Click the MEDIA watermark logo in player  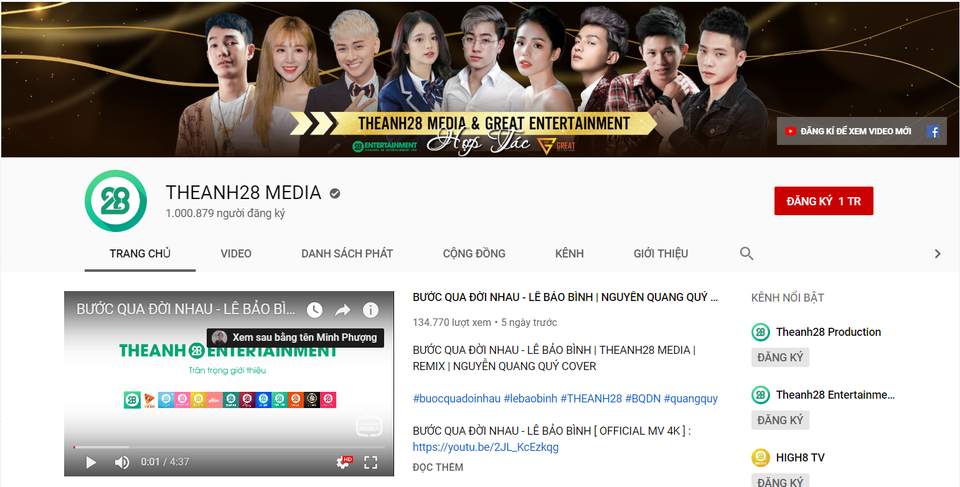369,426
